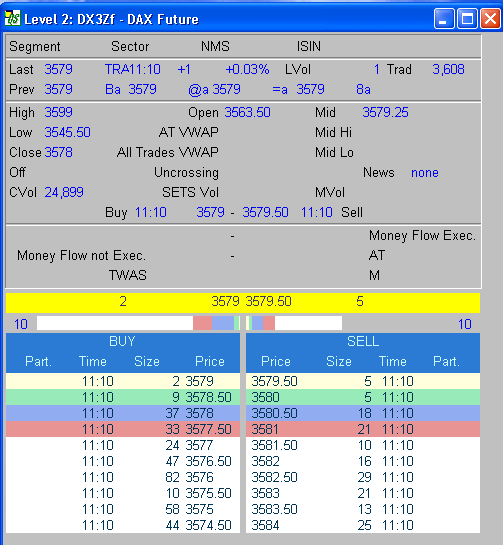Image resolution: width=503 pixels, height=545 pixels.
Task: Select buy order at price 3577
Action: tap(123, 445)
